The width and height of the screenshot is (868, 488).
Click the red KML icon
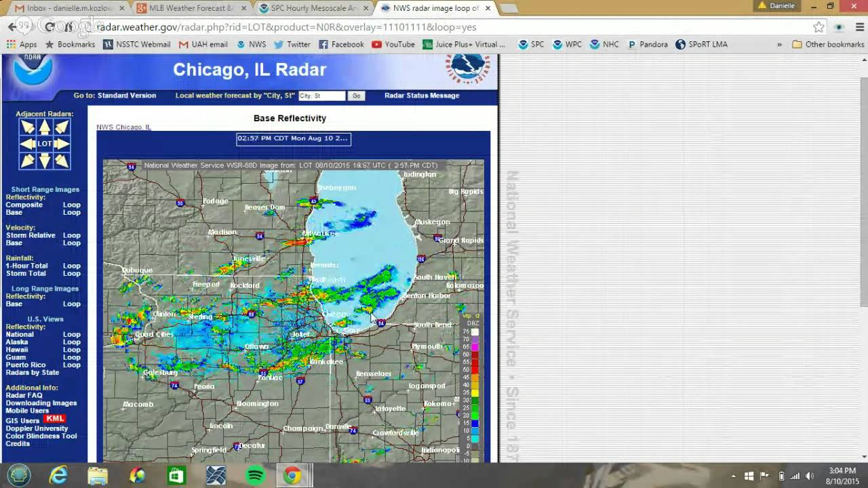(55, 419)
